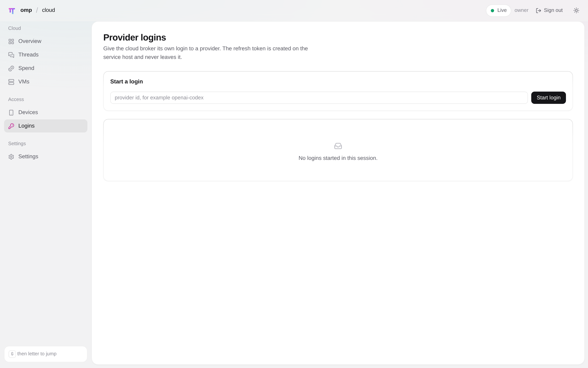Click the Cloud section label
The width and height of the screenshot is (588, 368).
[x=14, y=28]
